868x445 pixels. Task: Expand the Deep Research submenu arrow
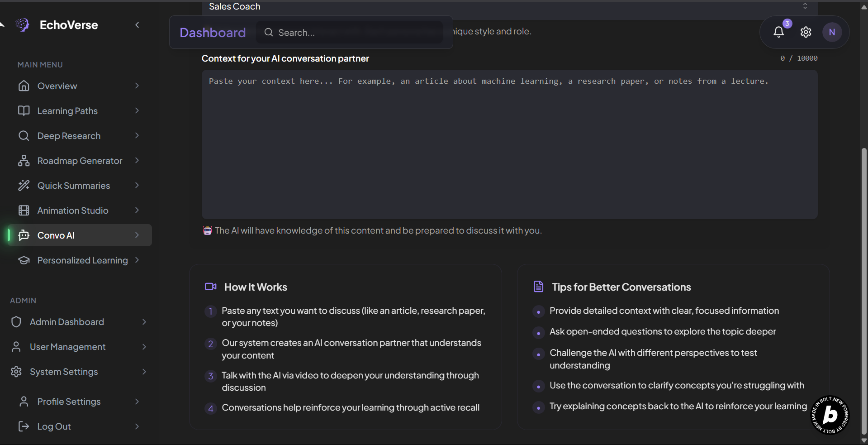(137, 136)
